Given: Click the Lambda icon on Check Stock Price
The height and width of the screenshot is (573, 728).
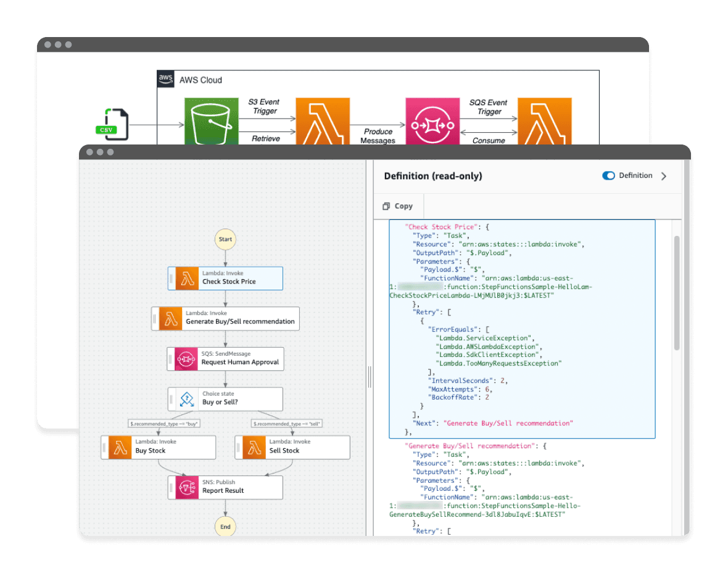Looking at the screenshot, I should tap(186, 278).
